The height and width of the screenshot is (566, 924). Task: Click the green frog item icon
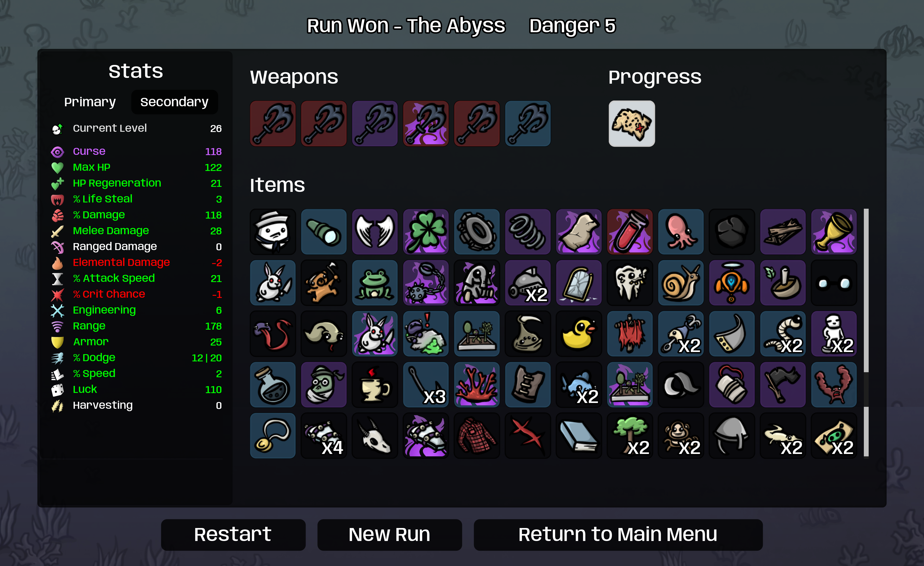375,283
